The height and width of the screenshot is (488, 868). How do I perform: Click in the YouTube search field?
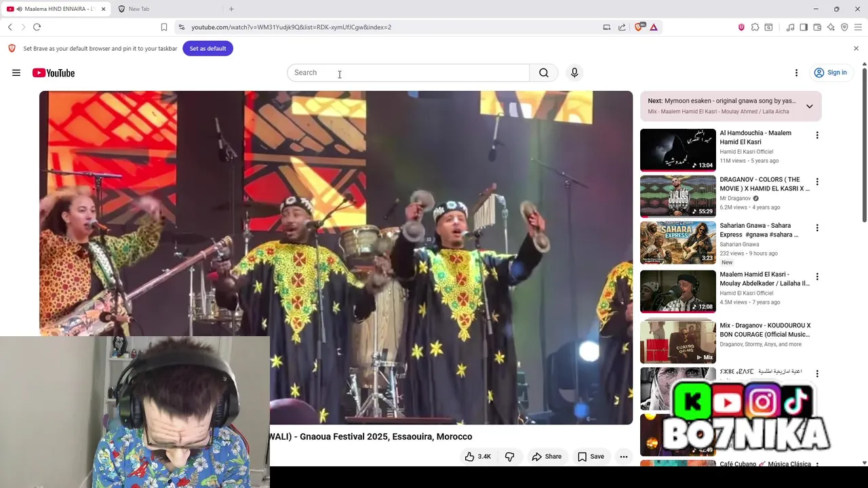(x=408, y=73)
